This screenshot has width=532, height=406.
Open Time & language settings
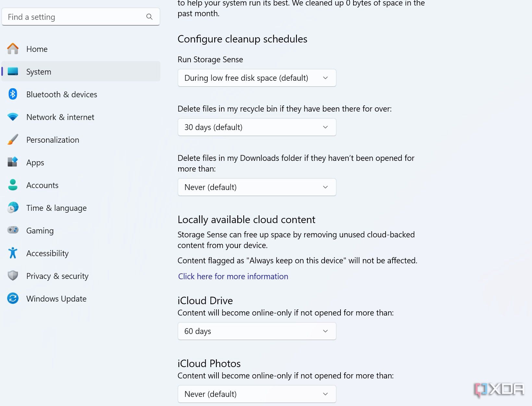(81, 208)
